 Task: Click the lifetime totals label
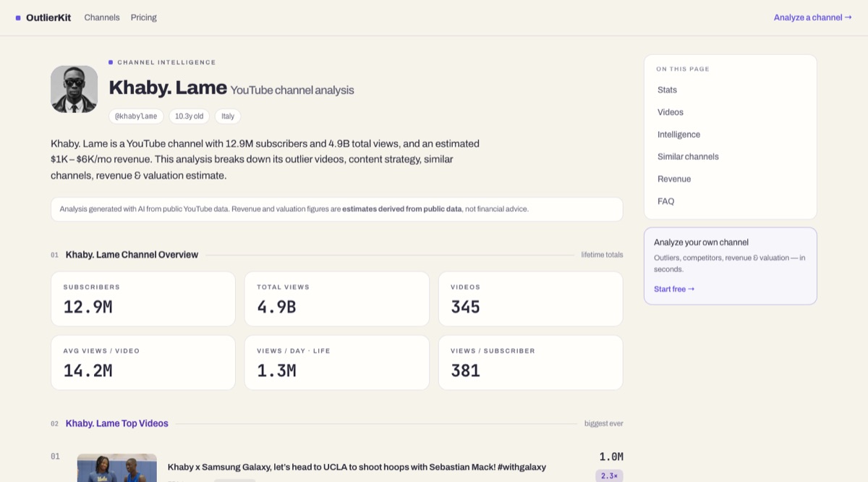pyautogui.click(x=602, y=255)
